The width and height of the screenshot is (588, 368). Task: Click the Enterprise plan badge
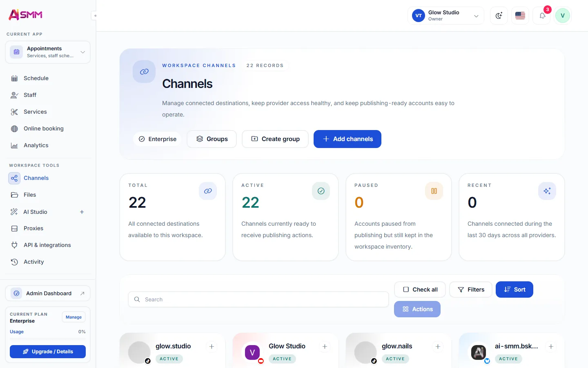point(157,139)
